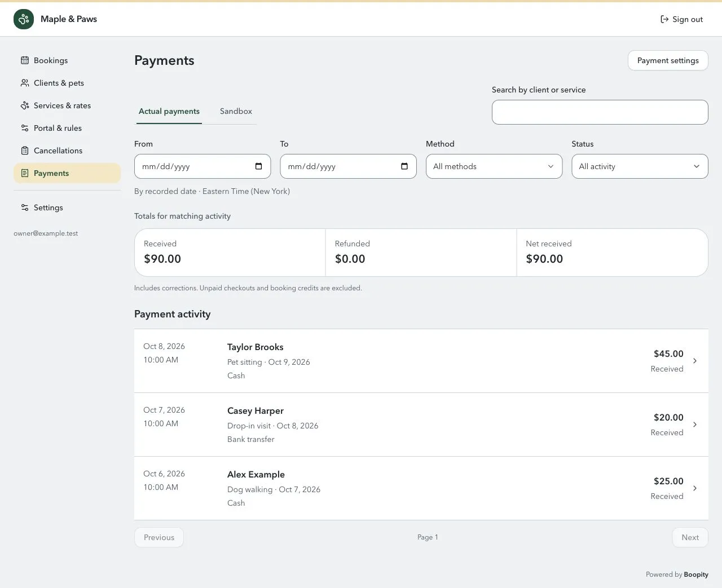Select the Taylor Brooks name text

pos(255,347)
